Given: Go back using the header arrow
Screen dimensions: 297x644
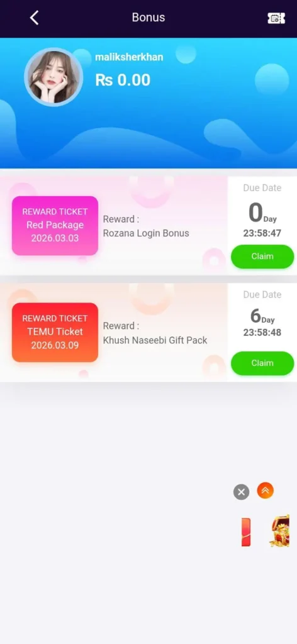Looking at the screenshot, I should 34,18.
